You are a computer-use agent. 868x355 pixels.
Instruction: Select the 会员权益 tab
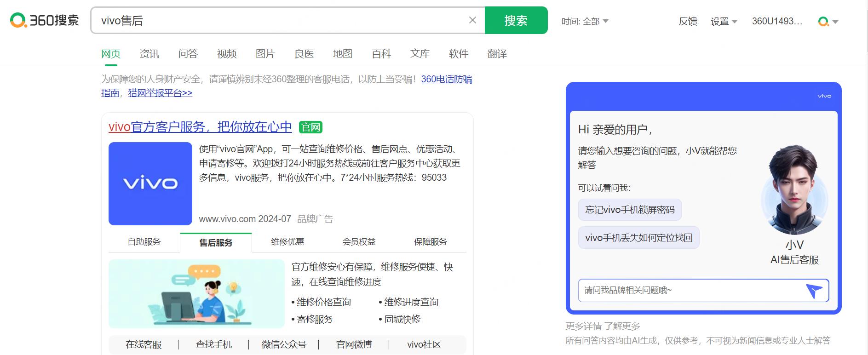click(x=359, y=242)
